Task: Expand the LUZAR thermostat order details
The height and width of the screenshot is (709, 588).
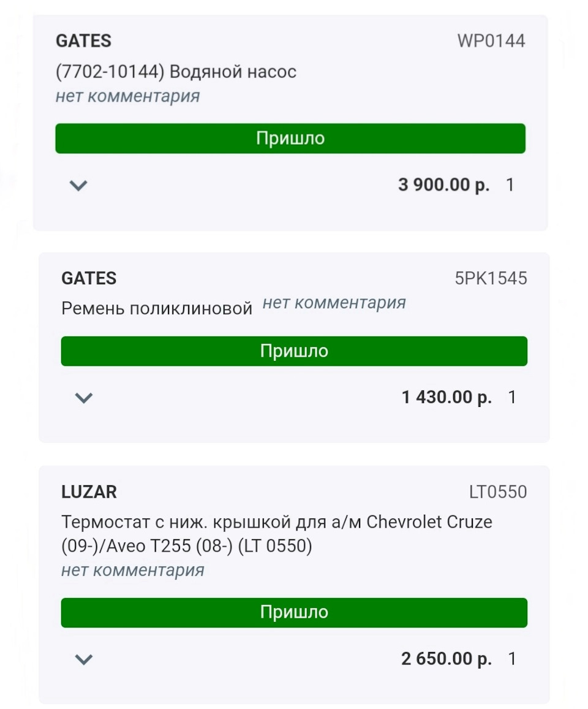Action: pos(83,659)
